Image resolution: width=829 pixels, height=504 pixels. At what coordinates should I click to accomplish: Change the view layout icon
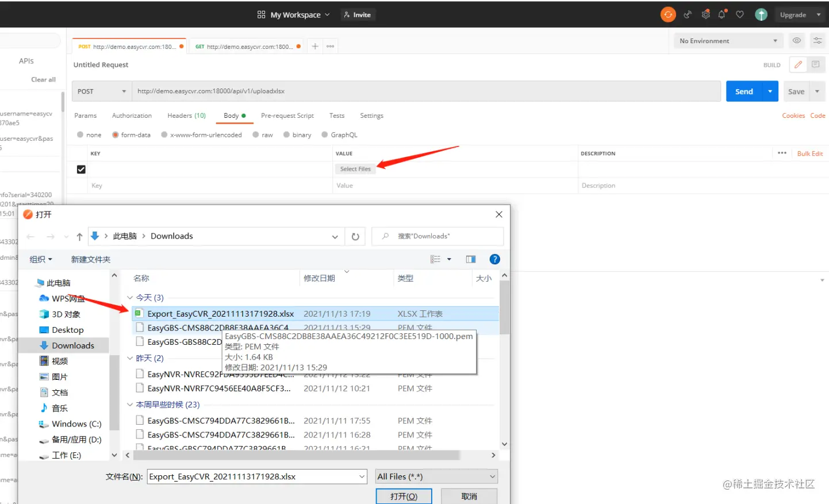435,259
